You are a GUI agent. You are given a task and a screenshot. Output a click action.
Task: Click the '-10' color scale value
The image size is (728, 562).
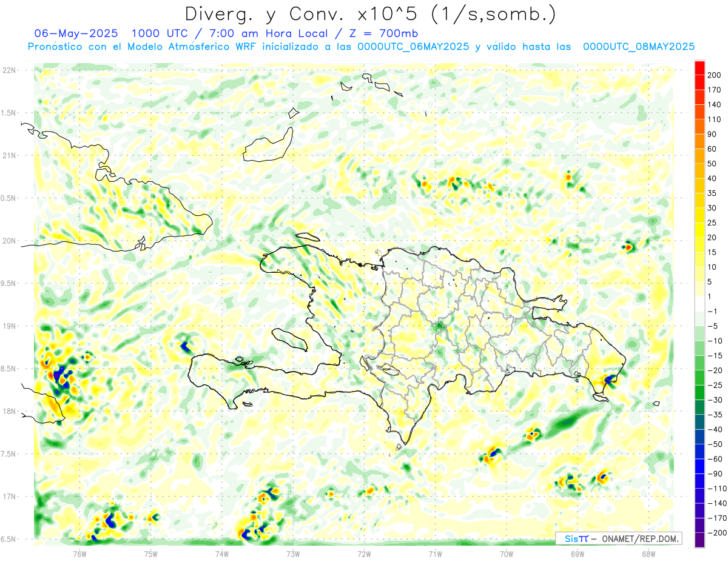(715, 341)
